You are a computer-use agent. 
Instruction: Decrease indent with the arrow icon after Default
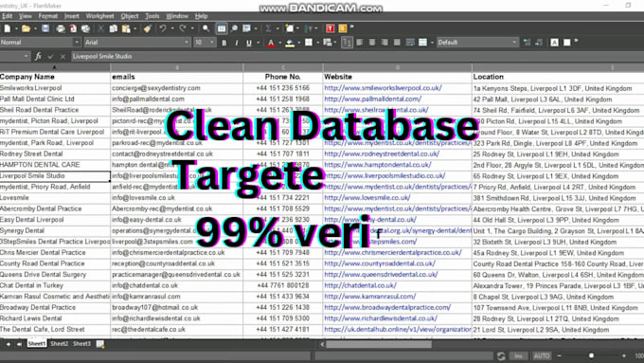527,43
